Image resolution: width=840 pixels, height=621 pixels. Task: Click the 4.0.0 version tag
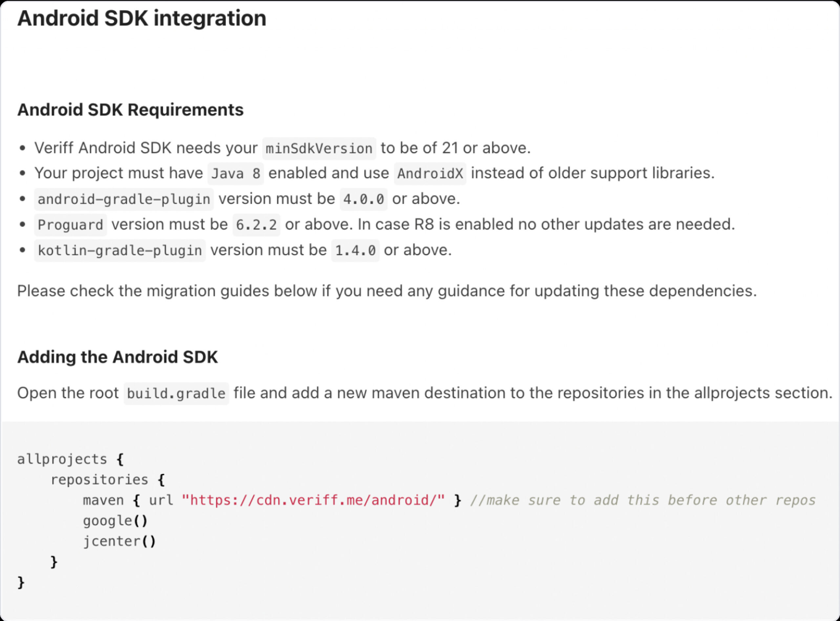pos(364,199)
